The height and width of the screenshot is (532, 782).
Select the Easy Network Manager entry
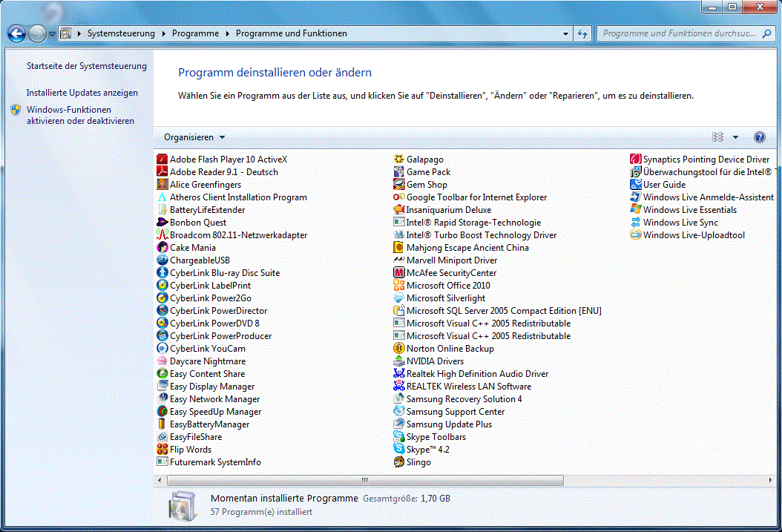[208, 399]
